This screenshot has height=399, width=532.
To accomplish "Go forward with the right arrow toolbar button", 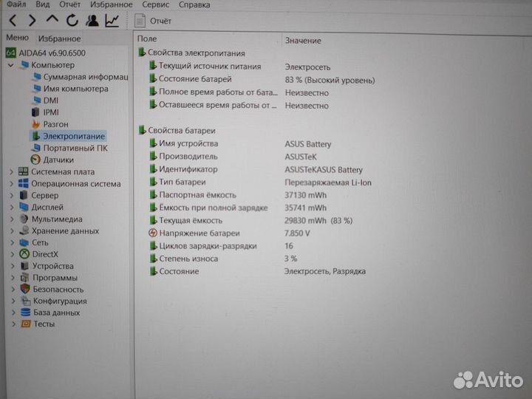I will (x=33, y=21).
